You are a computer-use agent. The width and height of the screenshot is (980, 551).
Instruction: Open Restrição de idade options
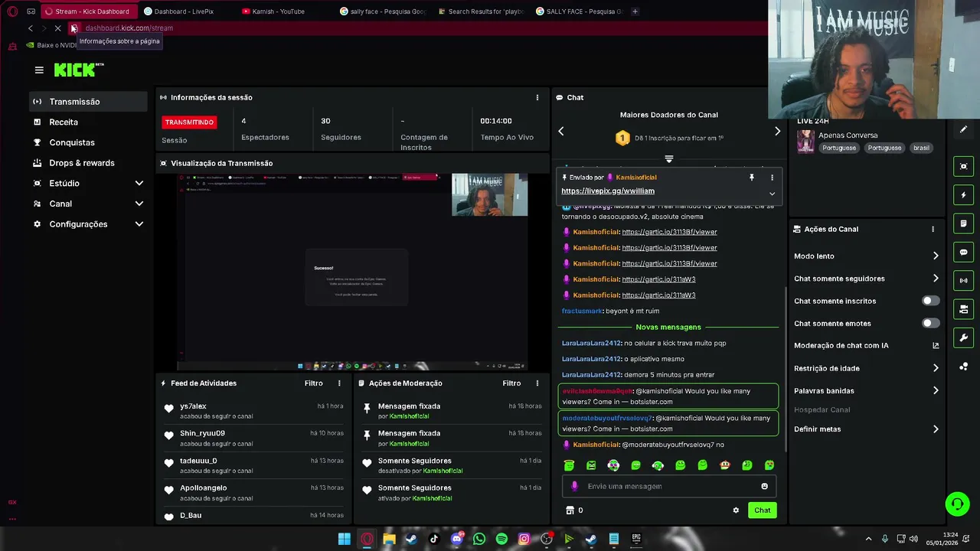pos(866,368)
